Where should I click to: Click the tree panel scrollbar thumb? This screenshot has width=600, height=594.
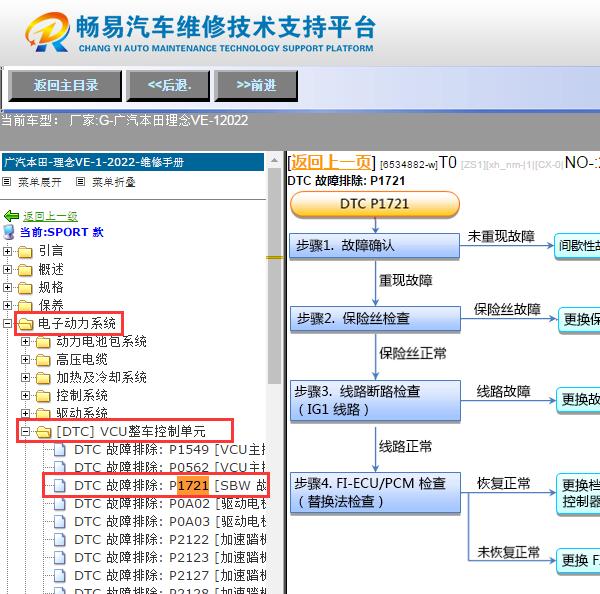click(x=274, y=276)
